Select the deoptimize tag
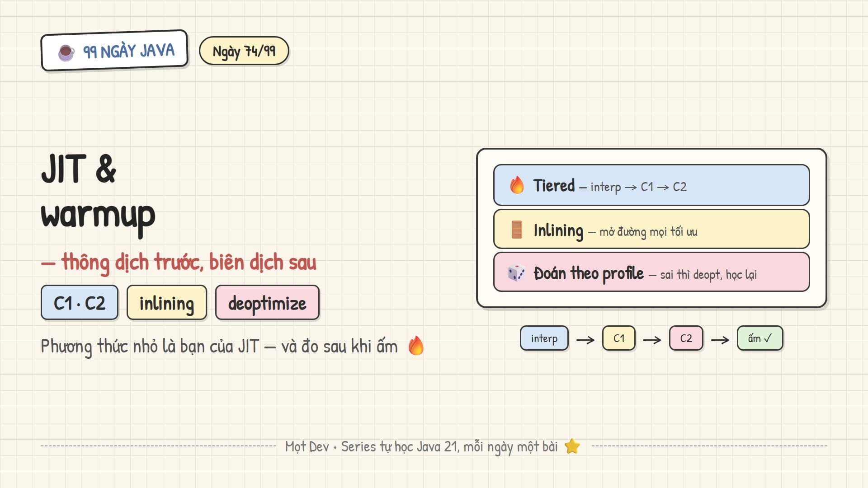The height and width of the screenshot is (488, 868). point(267,303)
